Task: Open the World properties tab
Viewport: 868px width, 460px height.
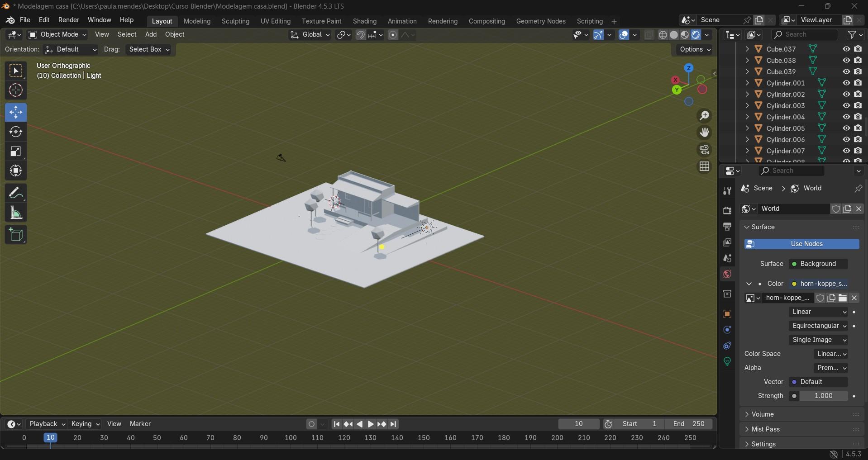Action: [727, 274]
